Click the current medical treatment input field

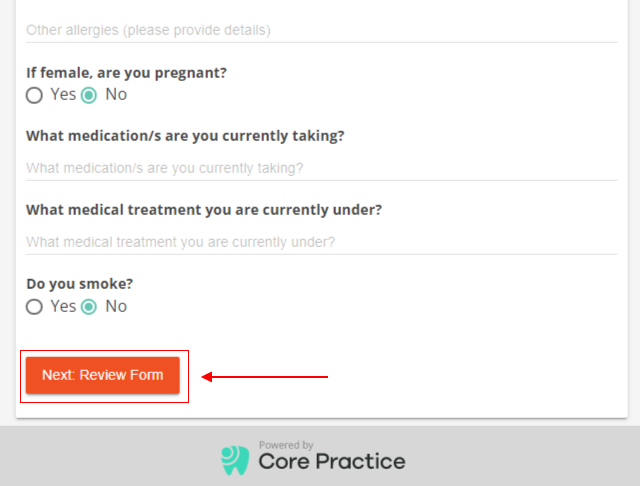coord(322,242)
